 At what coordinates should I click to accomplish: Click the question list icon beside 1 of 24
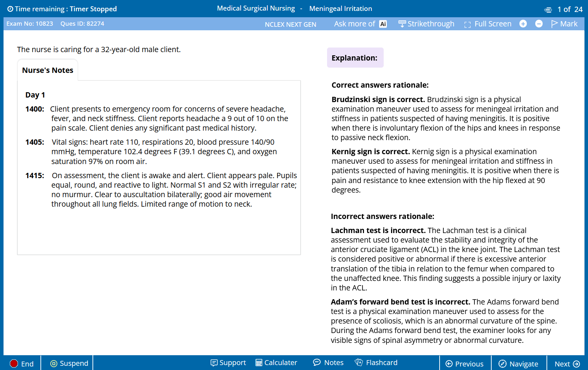click(548, 10)
